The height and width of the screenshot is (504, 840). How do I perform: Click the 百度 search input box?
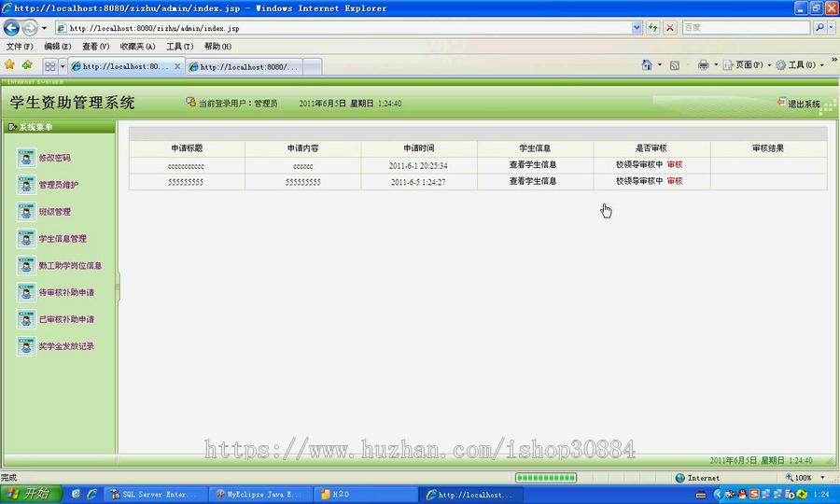[x=746, y=27]
